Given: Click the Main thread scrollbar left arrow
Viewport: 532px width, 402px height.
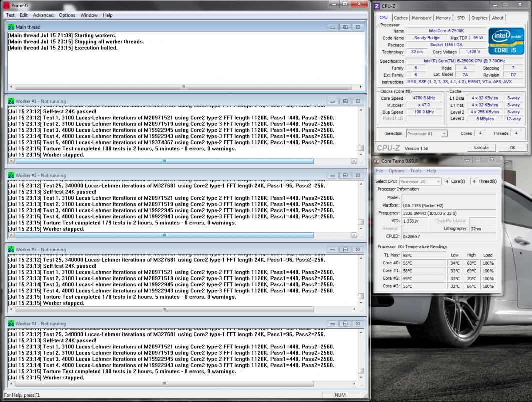Looking at the screenshot, I should [11, 87].
